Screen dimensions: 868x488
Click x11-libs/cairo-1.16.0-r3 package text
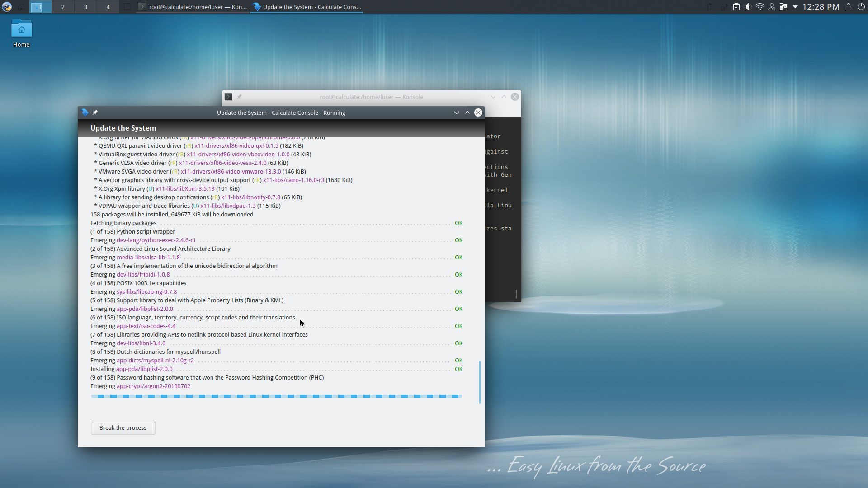(293, 180)
